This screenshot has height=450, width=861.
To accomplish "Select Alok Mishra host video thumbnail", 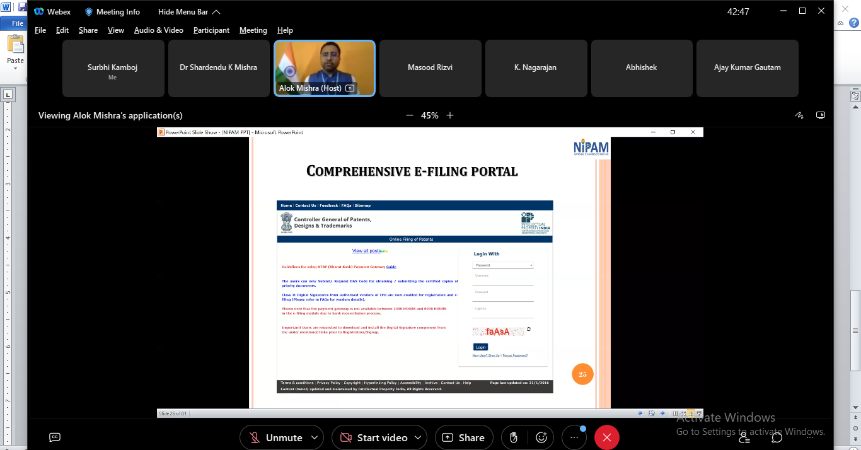I will [324, 68].
